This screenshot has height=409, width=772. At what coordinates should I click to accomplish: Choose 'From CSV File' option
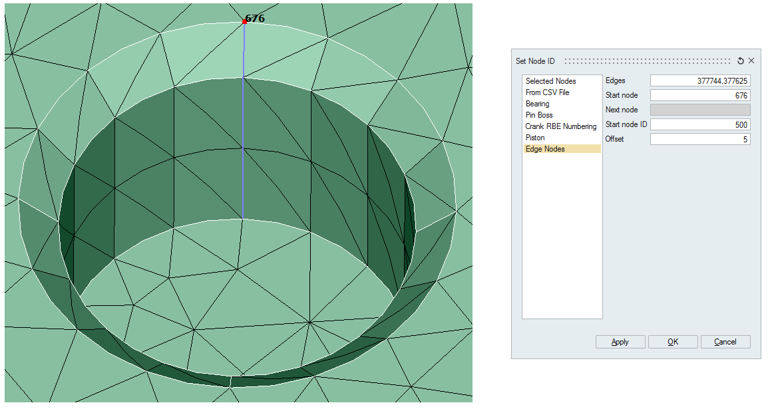[547, 92]
